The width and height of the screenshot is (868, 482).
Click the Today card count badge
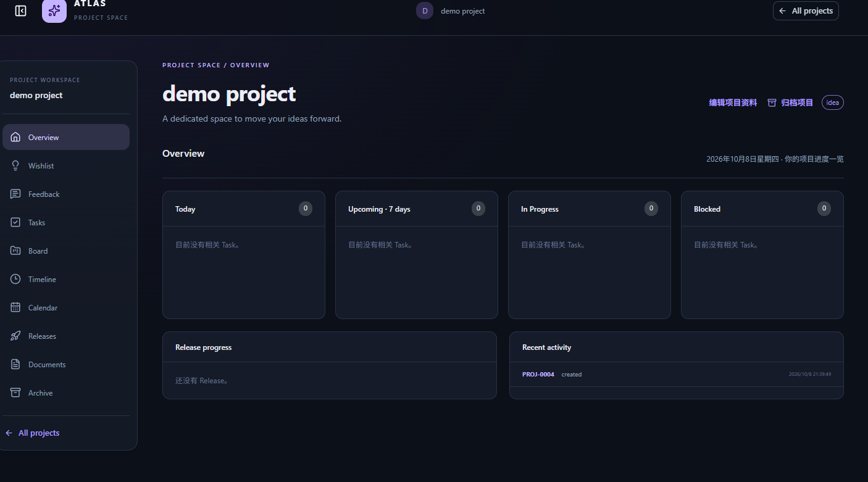pyautogui.click(x=306, y=209)
